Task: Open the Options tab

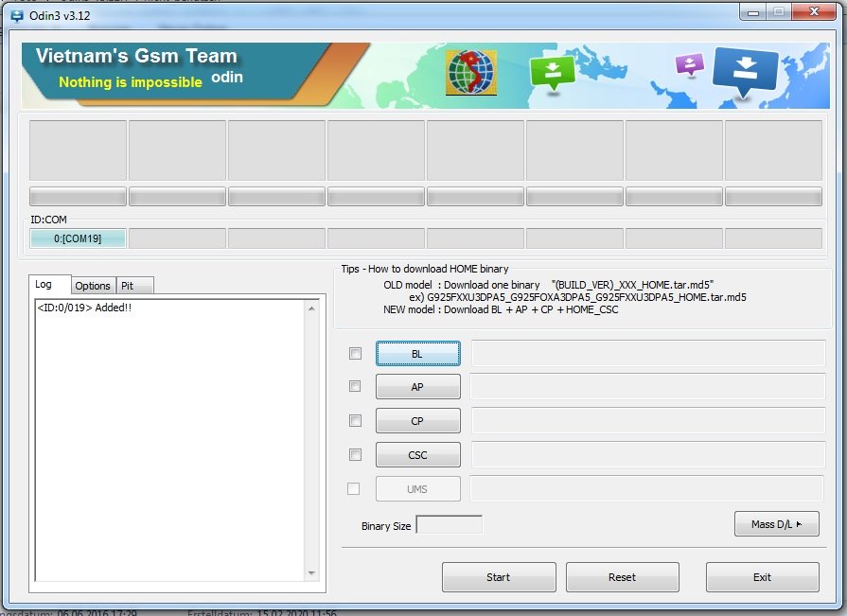Action: [93, 286]
